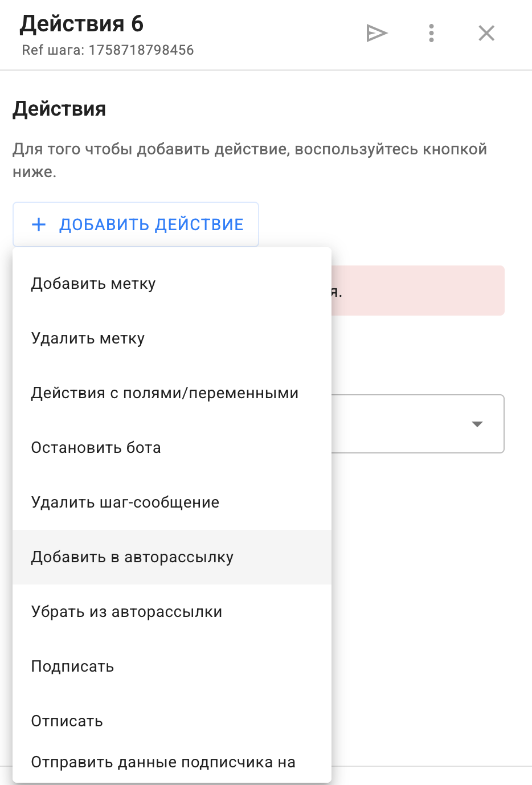Choose the Удалить метку option
The height and width of the screenshot is (785, 532).
[88, 338]
